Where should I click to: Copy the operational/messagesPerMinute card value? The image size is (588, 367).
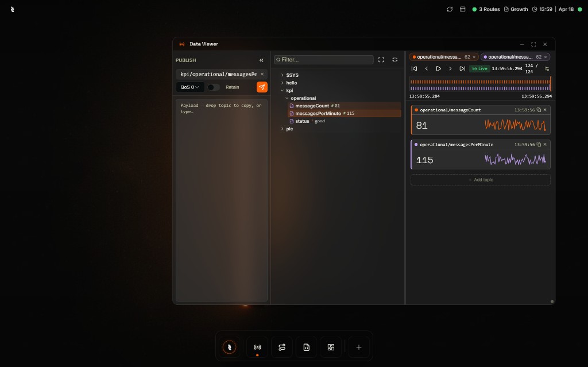tap(539, 145)
